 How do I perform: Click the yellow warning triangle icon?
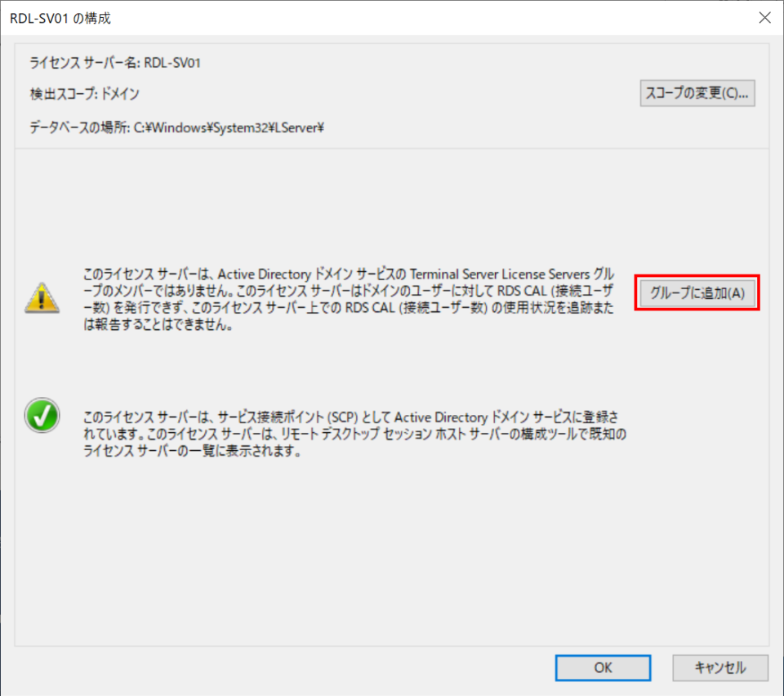point(42,298)
